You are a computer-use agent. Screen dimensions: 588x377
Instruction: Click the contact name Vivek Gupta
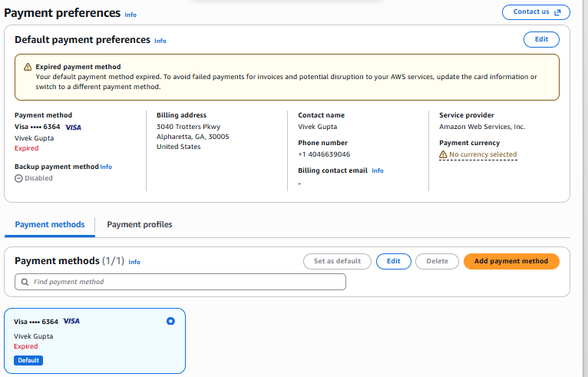click(x=318, y=127)
